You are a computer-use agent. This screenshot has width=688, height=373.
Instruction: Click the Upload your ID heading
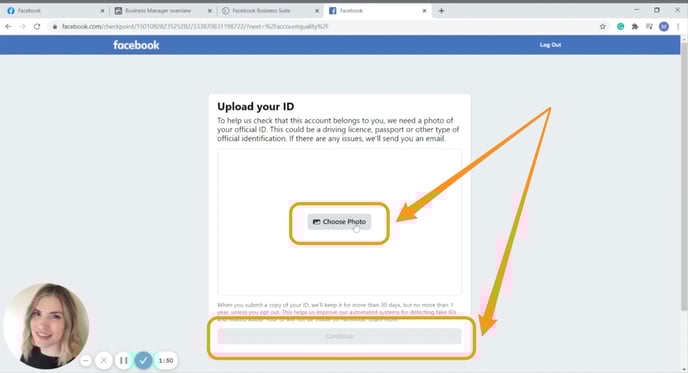(x=256, y=107)
